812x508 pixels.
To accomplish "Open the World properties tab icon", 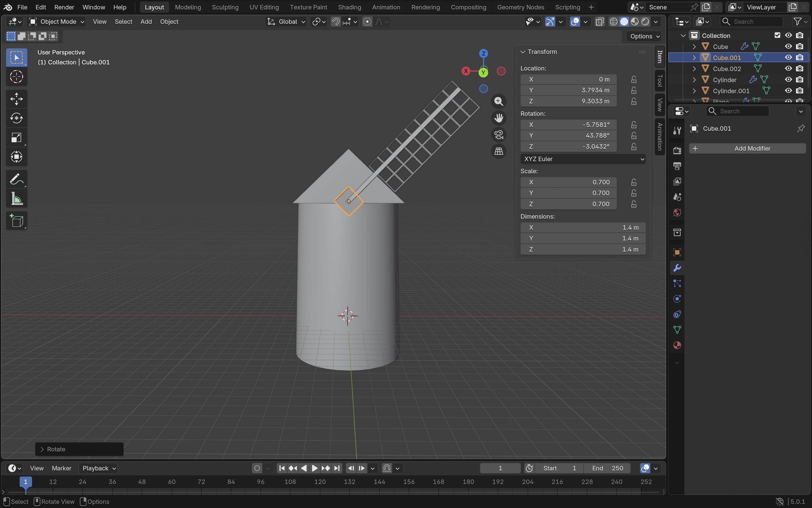I will pos(677,213).
